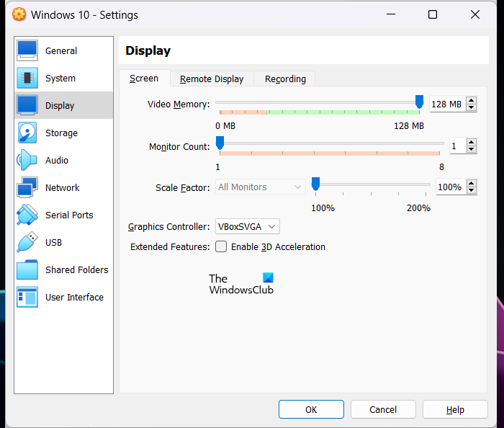Increase Monitor Count with up arrow
The image size is (504, 428).
[x=472, y=142]
